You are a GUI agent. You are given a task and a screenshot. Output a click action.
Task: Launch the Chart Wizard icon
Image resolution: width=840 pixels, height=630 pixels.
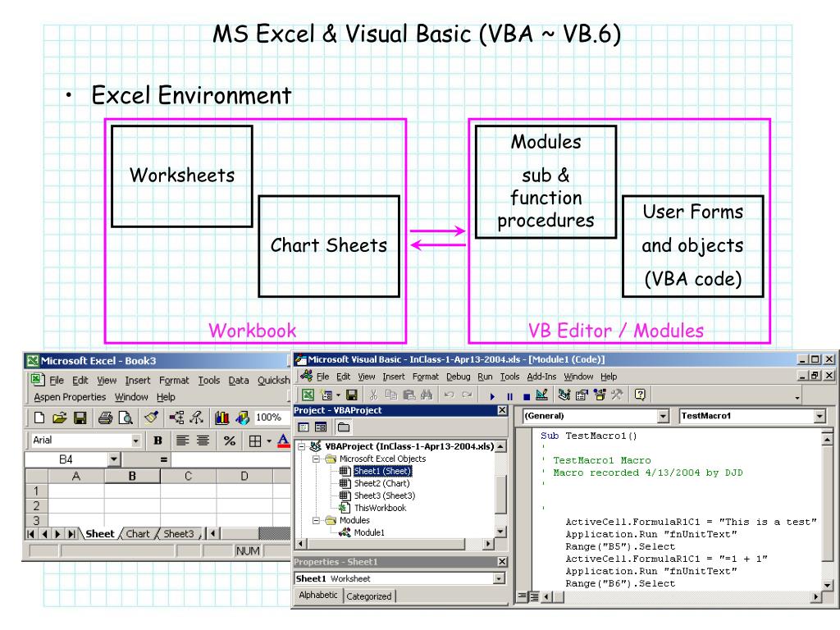(x=221, y=418)
